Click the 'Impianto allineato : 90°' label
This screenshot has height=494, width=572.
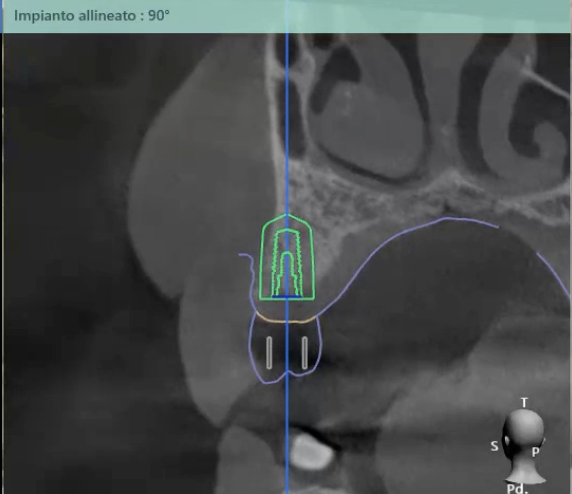click(92, 16)
